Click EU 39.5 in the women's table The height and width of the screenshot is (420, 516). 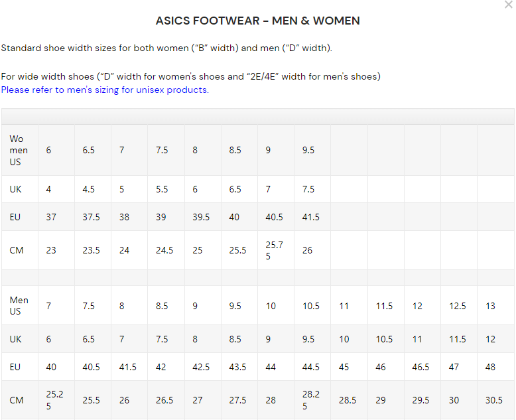[201, 217]
